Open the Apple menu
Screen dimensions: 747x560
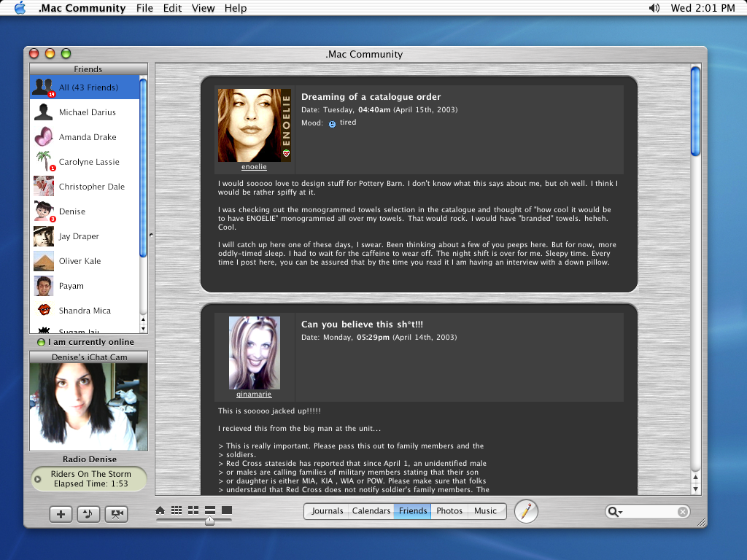[x=20, y=7]
